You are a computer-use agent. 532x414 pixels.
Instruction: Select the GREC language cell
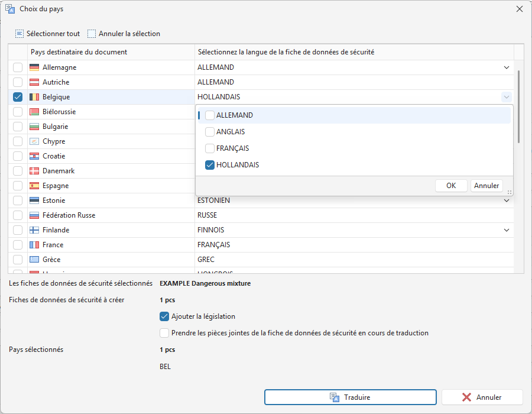coord(354,260)
